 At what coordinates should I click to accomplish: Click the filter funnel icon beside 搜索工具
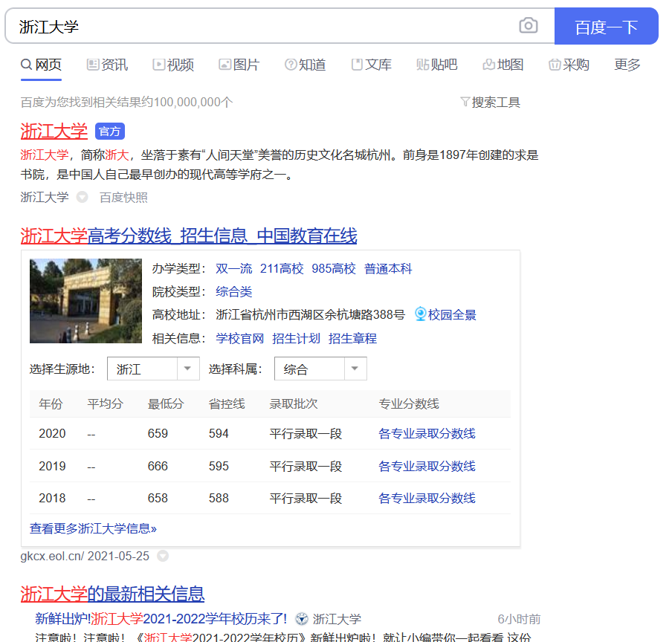465,102
